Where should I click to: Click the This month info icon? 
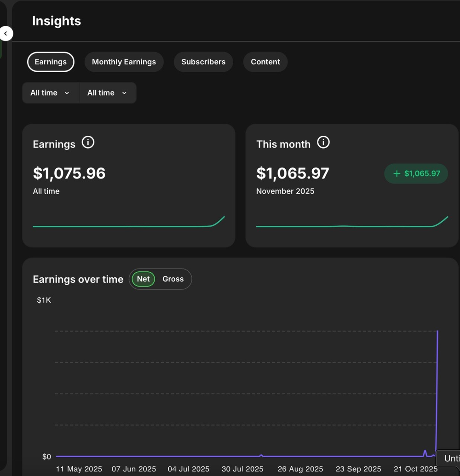pos(323,142)
